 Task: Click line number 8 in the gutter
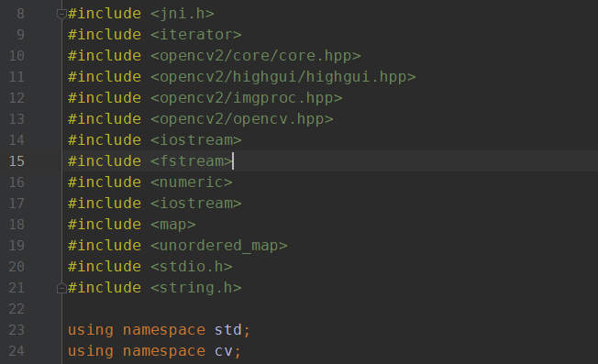pyautogui.click(x=20, y=14)
